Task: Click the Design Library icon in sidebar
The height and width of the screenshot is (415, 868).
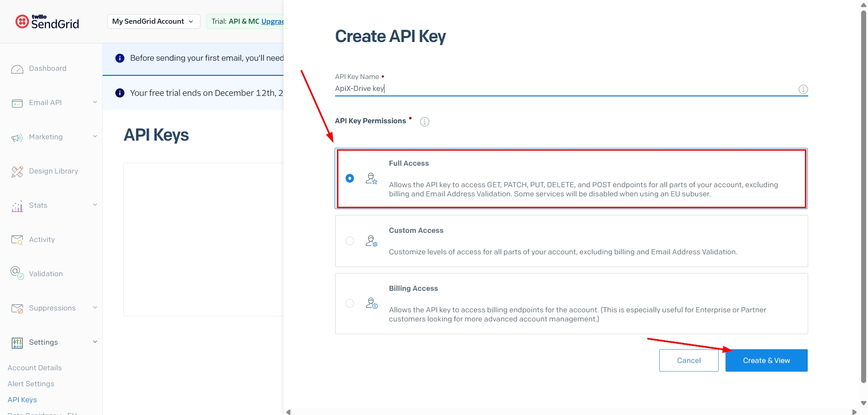Action: coord(17,172)
